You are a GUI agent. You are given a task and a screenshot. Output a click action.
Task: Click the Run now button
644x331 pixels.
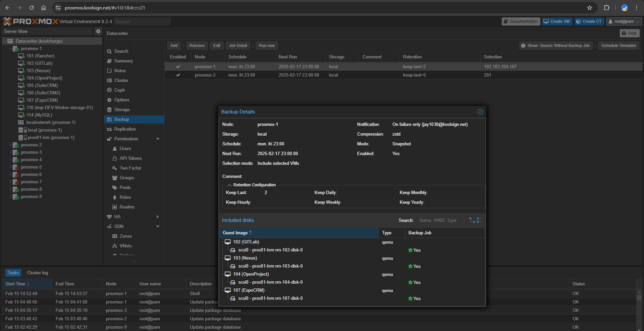(x=267, y=46)
